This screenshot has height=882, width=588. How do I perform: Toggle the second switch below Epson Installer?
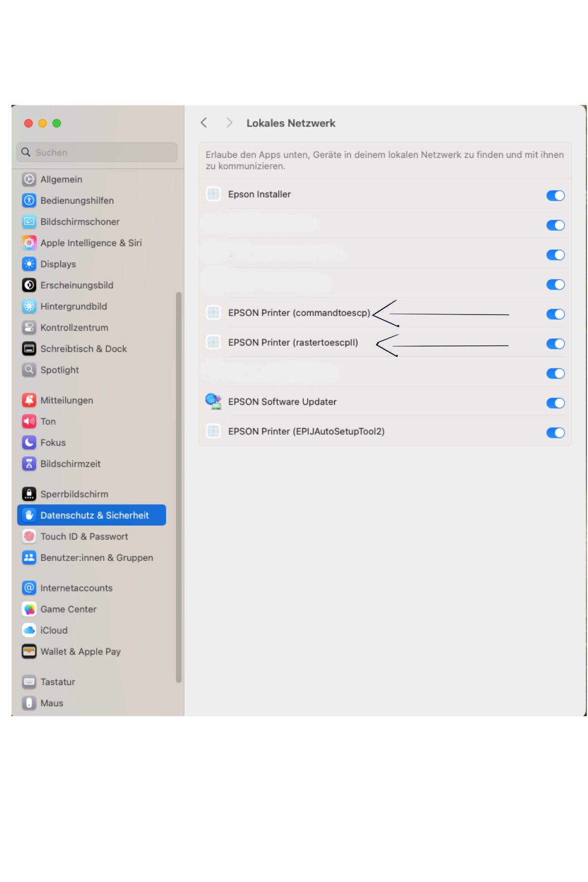pos(556,255)
